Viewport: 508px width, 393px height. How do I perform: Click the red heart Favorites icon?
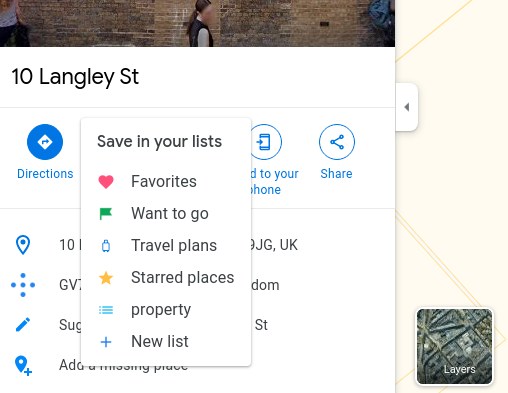click(x=106, y=182)
